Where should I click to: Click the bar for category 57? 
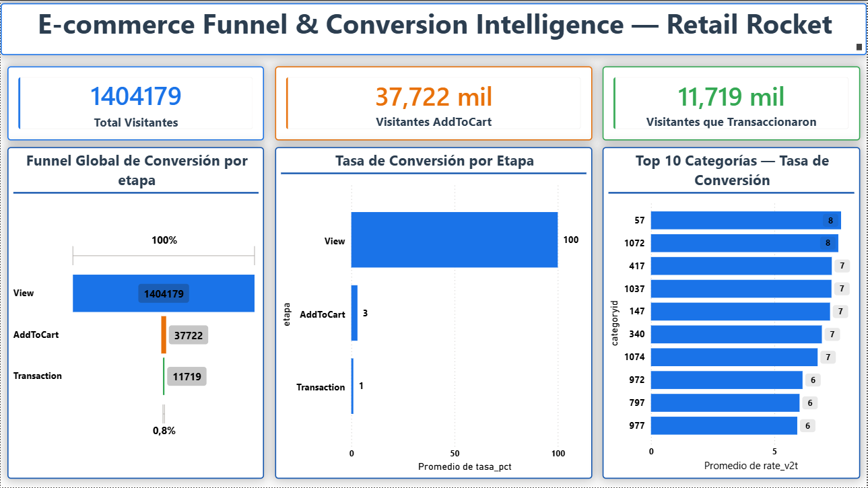pyautogui.click(x=745, y=220)
